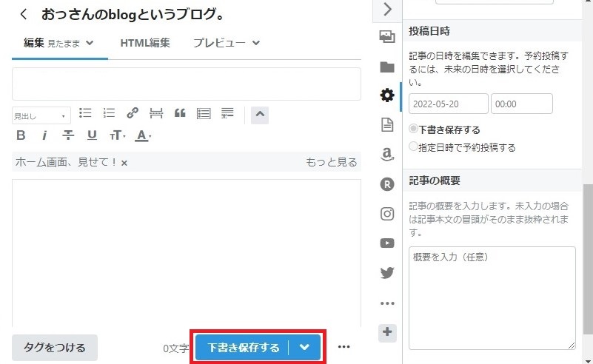Open the category folder sidebar panel
This screenshot has height=364, width=593.
point(387,67)
